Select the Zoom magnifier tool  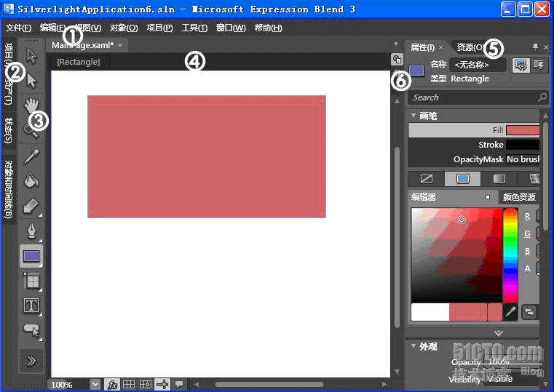(x=31, y=130)
